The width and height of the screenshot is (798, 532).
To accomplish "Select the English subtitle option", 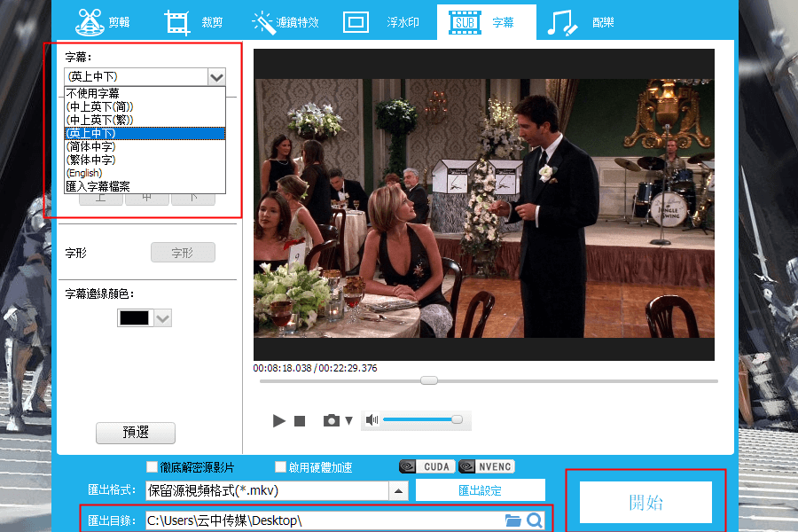I will 145,173.
